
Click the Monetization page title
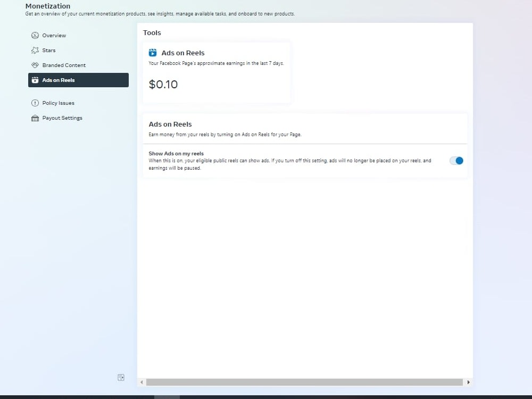pos(48,6)
